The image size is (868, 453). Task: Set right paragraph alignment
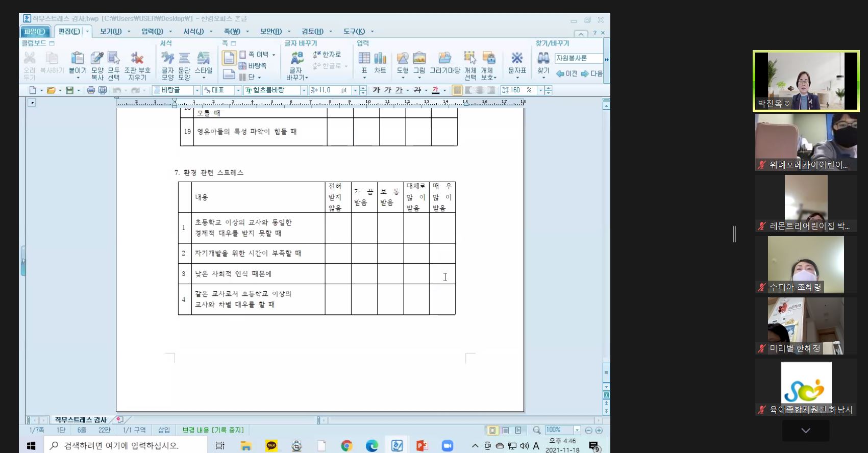pyautogui.click(x=491, y=90)
